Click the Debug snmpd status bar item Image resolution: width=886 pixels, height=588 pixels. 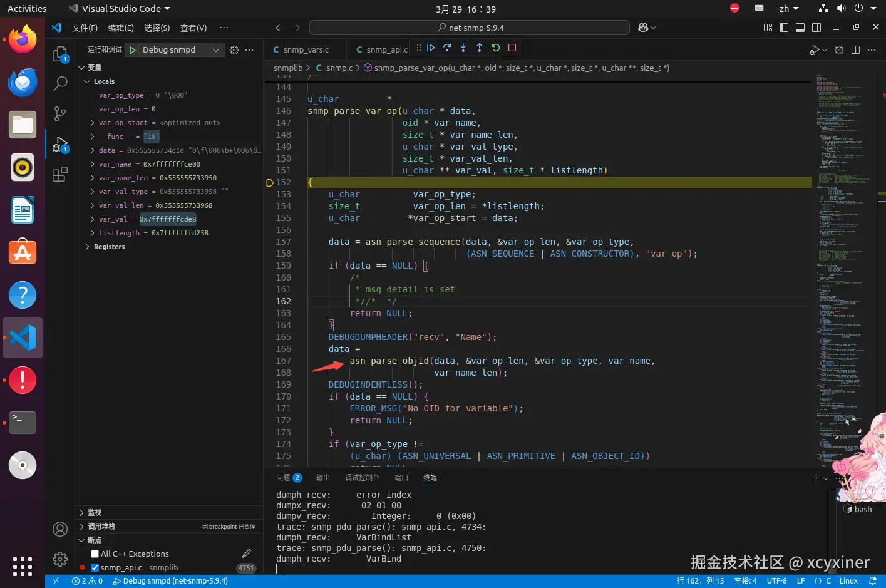[170, 581]
